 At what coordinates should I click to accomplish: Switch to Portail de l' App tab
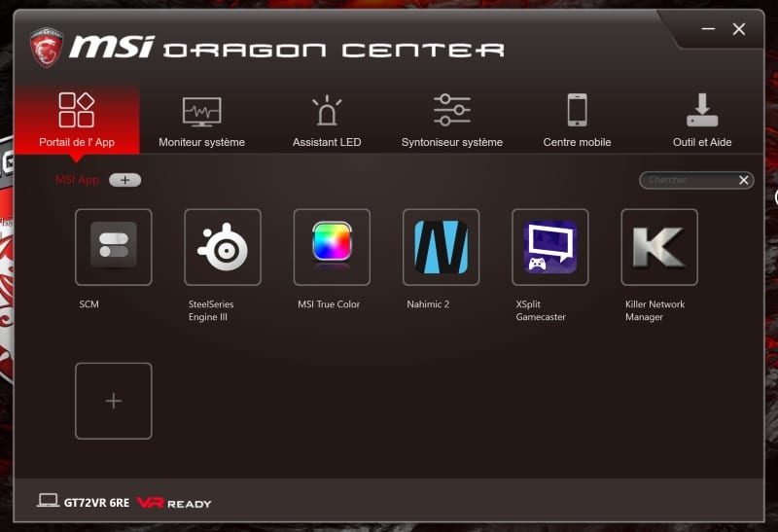(77, 119)
